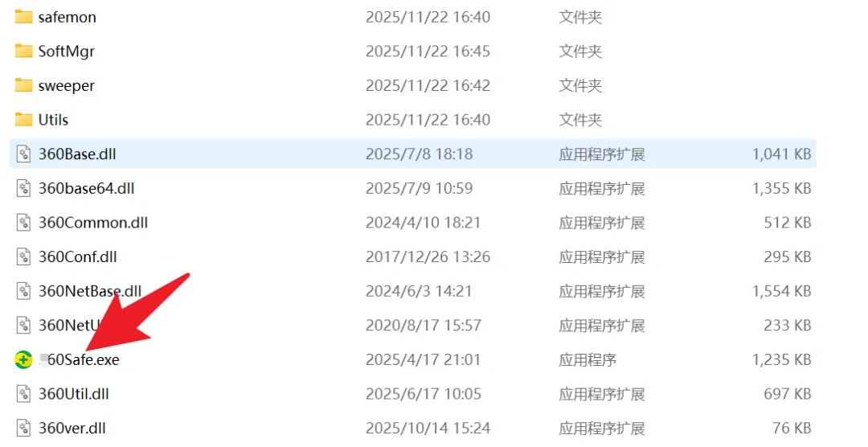Click the 360NetBase.dll file icon
868x447 pixels.
coord(23,291)
